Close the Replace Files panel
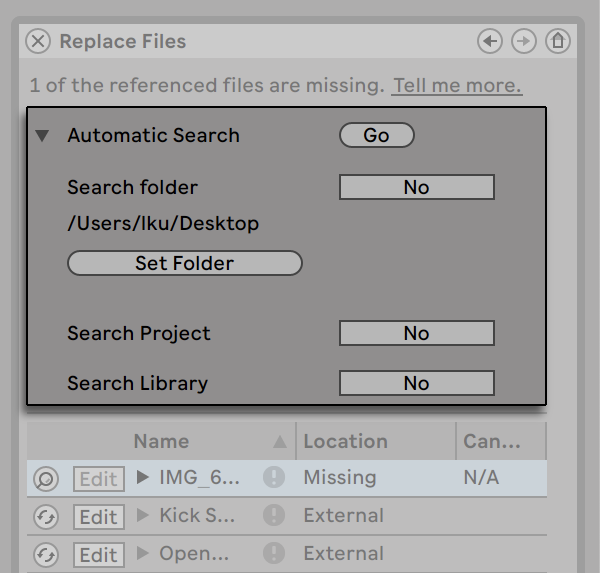The image size is (600, 573). coord(38,41)
